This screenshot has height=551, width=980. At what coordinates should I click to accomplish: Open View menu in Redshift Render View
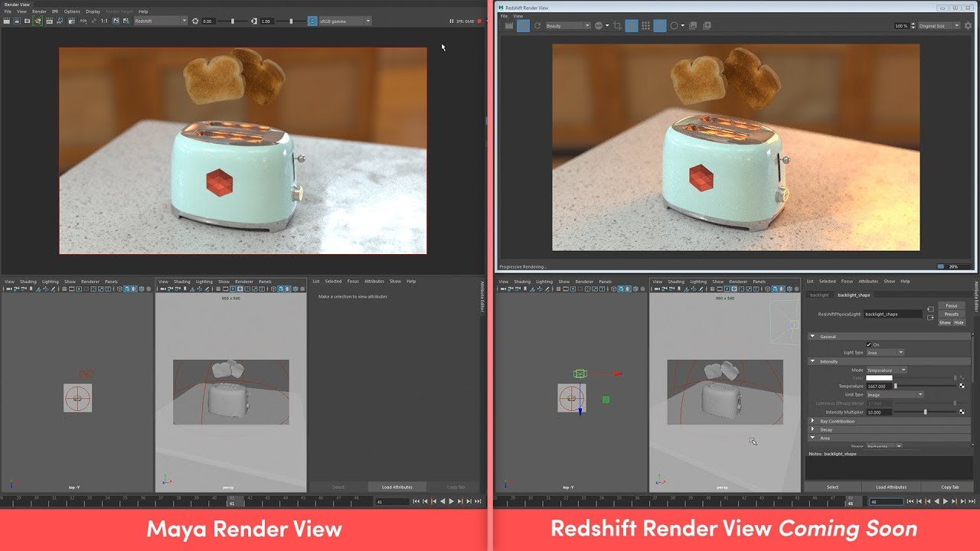click(518, 16)
